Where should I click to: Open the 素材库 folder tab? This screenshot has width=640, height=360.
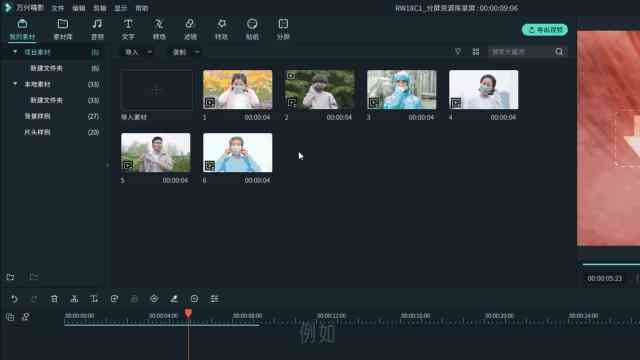click(x=62, y=29)
